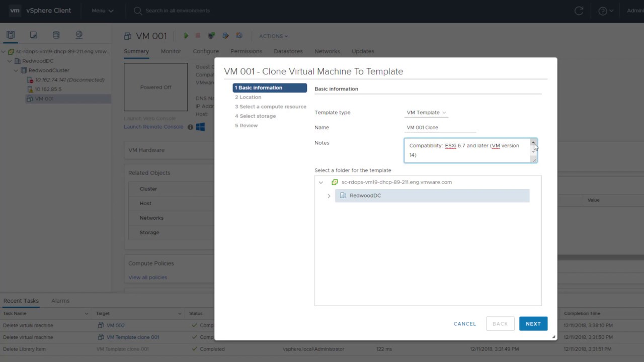Expand the RedwoodDC folder in the dialog

tap(329, 196)
